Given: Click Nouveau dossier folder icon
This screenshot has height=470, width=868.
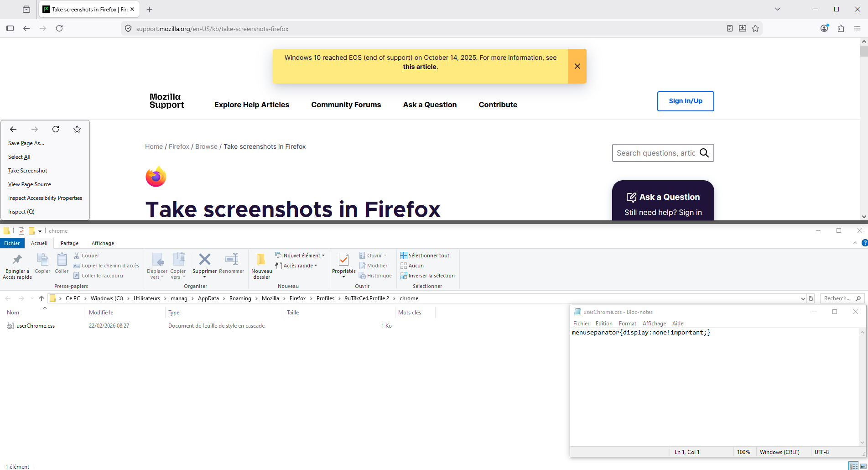Looking at the screenshot, I should pyautogui.click(x=261, y=260).
